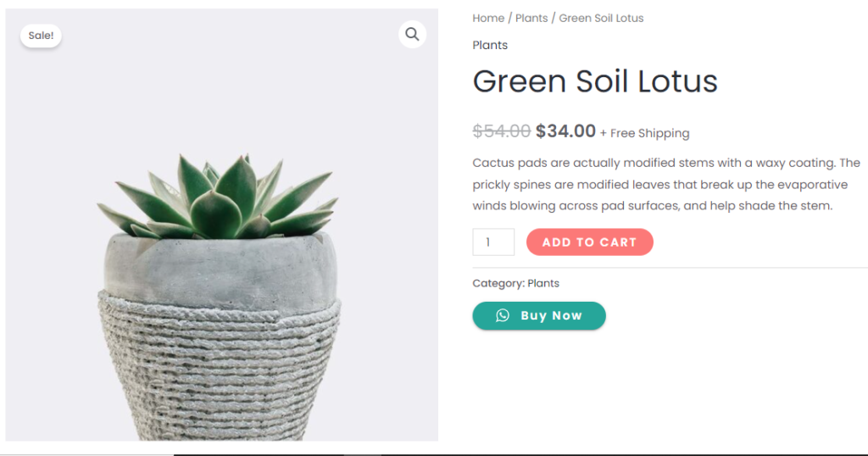Open Plants in the breadcrumb trail
Screen dimensions: 868x456
tap(531, 18)
